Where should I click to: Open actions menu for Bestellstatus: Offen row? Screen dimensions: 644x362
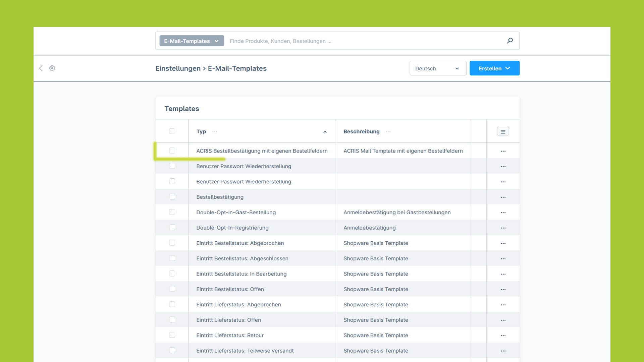[x=503, y=289]
